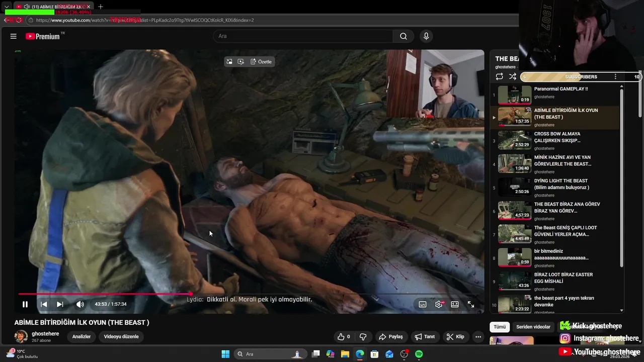
Task: Open 'the beast part 4 yayın tekrarı devamke'
Action: point(554,303)
